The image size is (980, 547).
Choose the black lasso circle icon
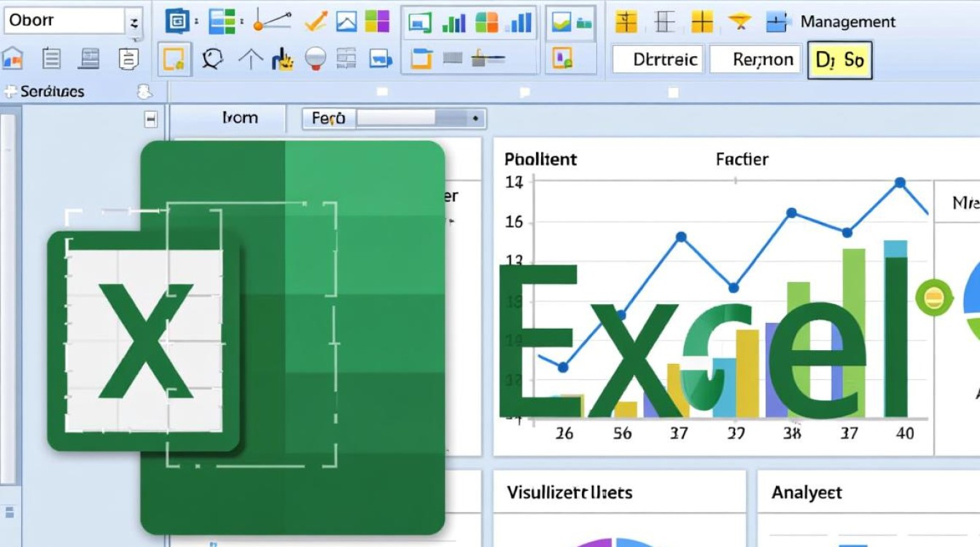(x=212, y=58)
